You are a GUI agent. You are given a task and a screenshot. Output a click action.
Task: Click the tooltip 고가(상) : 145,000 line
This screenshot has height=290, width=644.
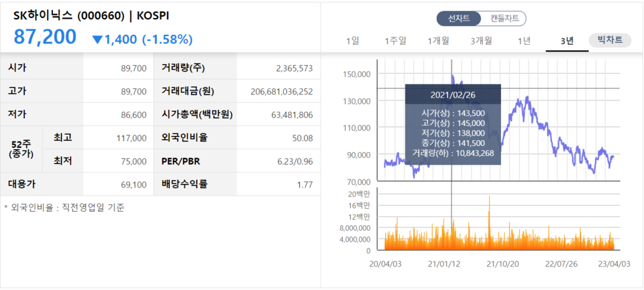(453, 123)
